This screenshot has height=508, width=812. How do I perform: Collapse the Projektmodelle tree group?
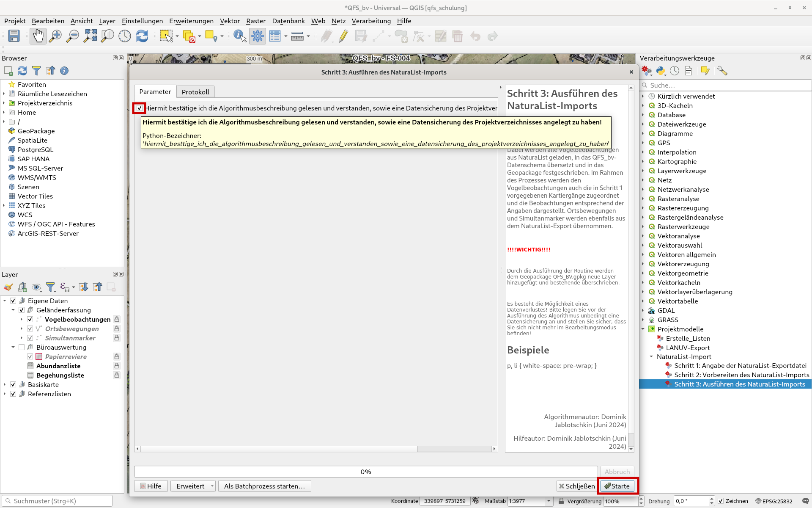643,329
